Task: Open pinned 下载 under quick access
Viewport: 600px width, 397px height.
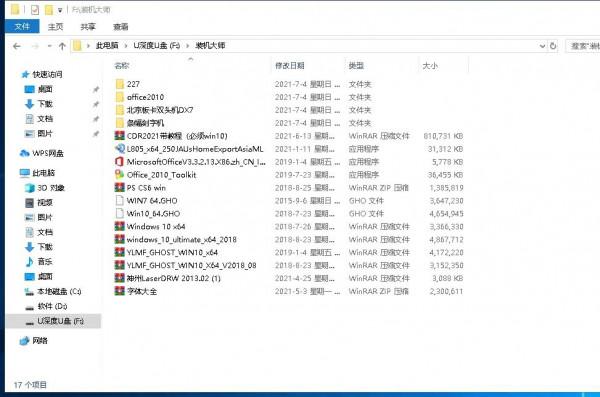Action: tap(45, 104)
